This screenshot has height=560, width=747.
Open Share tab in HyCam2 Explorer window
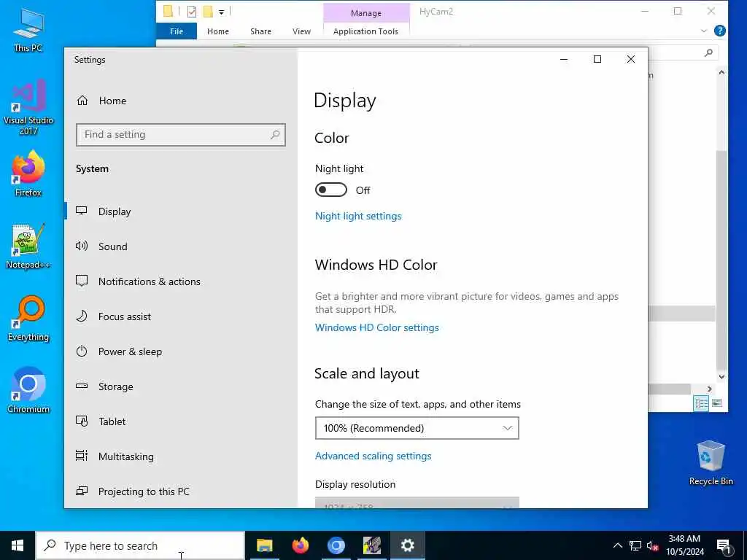pyautogui.click(x=260, y=31)
